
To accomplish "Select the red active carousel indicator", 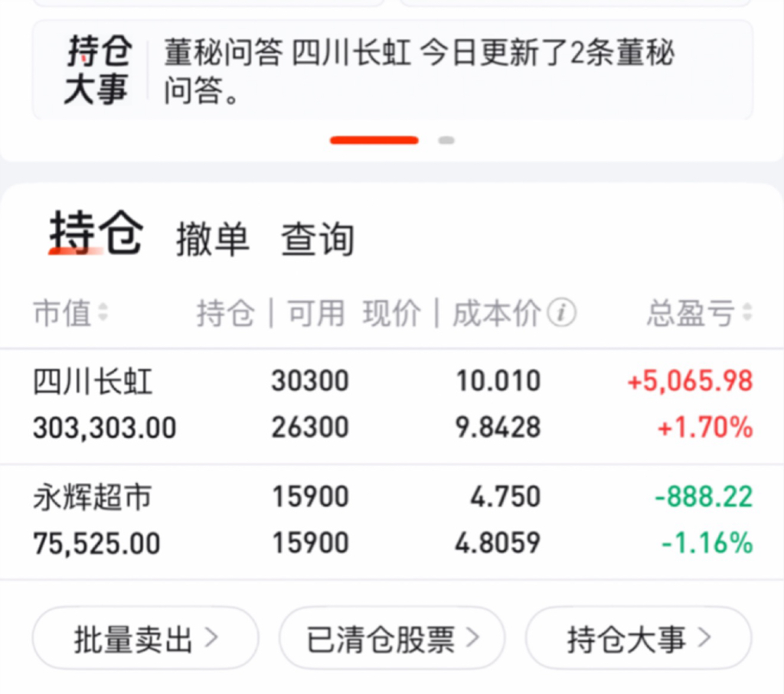I will (x=374, y=140).
